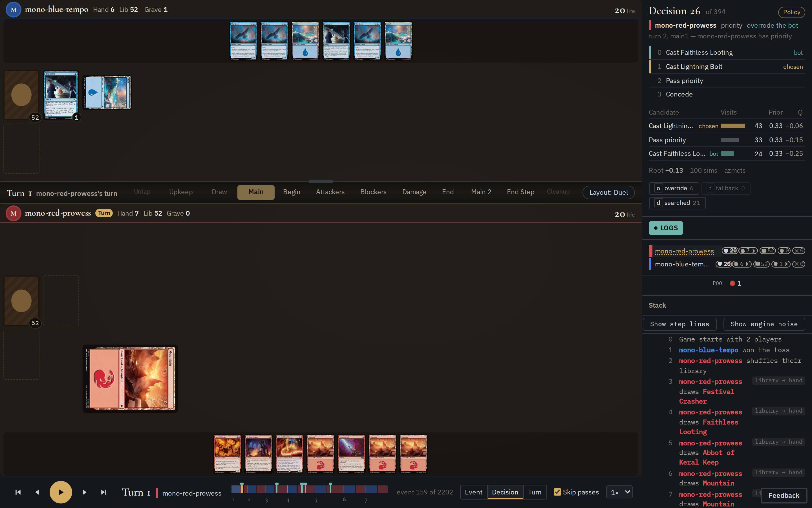Toggle the Skip passes checkbox
Viewport: 812px width, 508px height.
click(557, 492)
